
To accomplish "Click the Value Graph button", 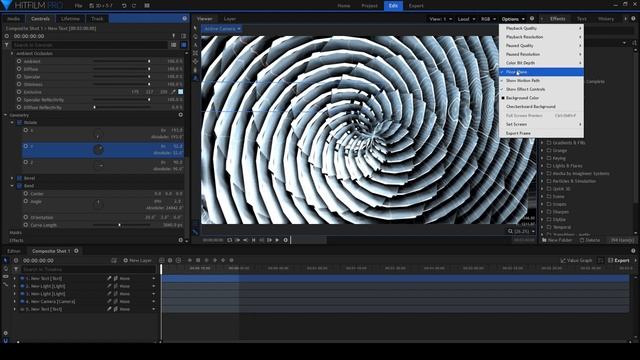I will click(576, 260).
